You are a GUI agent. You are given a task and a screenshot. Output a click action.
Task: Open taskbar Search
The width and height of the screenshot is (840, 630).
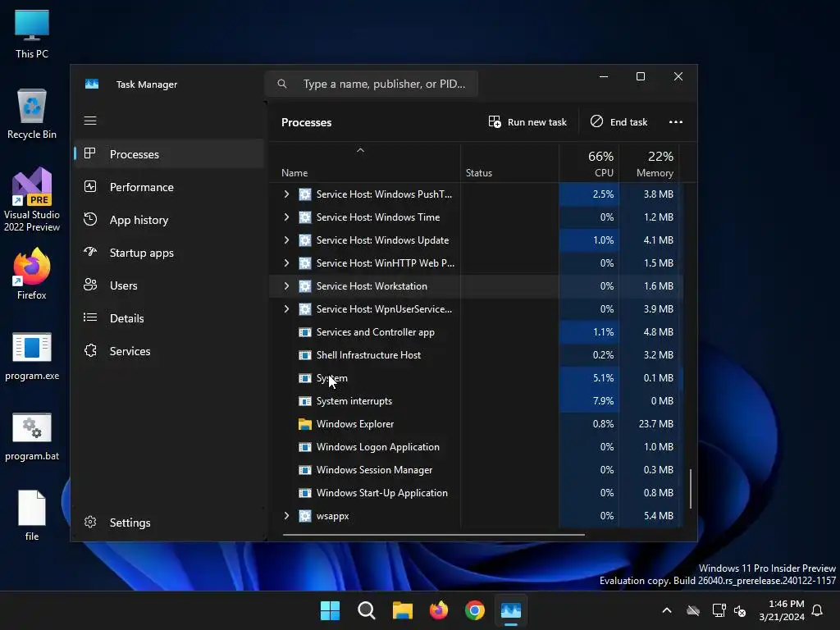[367, 610]
